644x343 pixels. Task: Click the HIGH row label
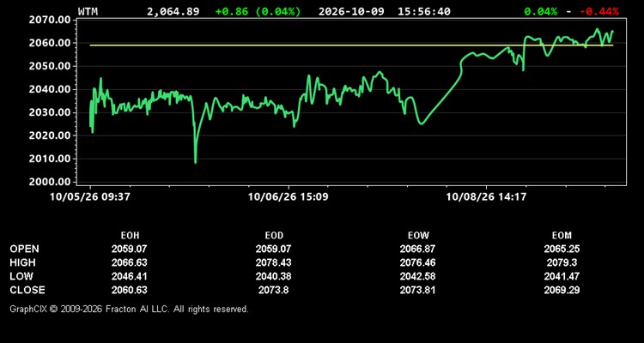[22, 262]
